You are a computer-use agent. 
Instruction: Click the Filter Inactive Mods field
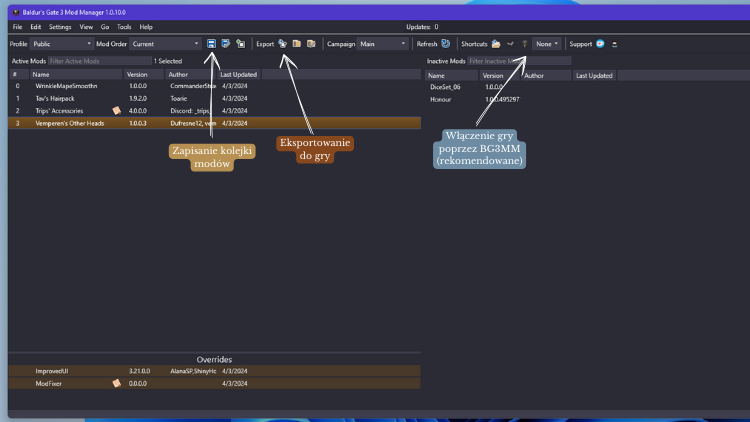pyautogui.click(x=519, y=61)
